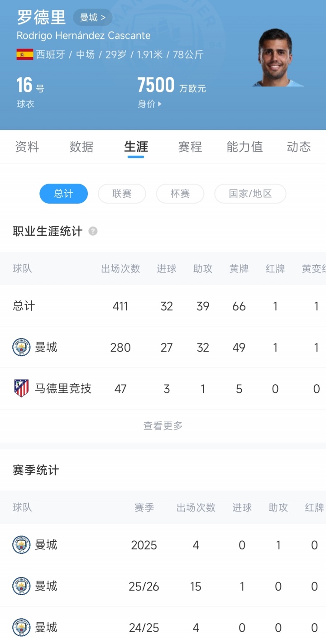
Task: Expand the 曼城 chip beside the player name
Action: [x=92, y=17]
